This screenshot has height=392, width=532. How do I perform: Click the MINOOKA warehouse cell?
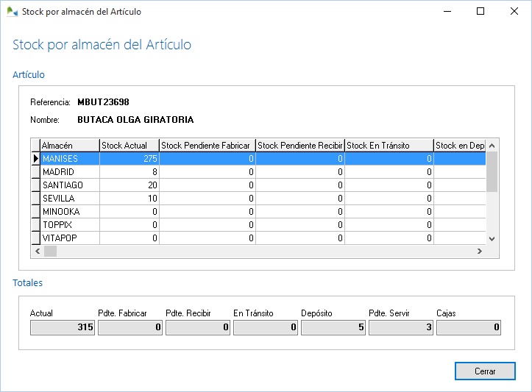point(69,212)
